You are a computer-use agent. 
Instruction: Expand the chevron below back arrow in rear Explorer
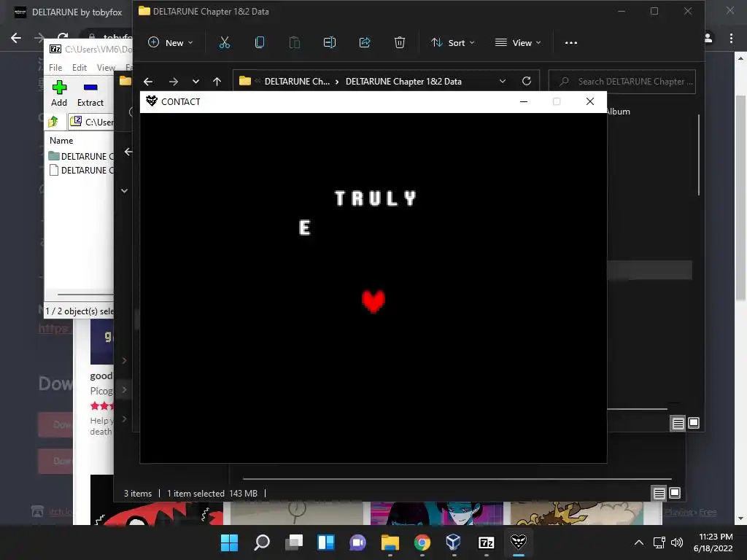tap(124, 190)
